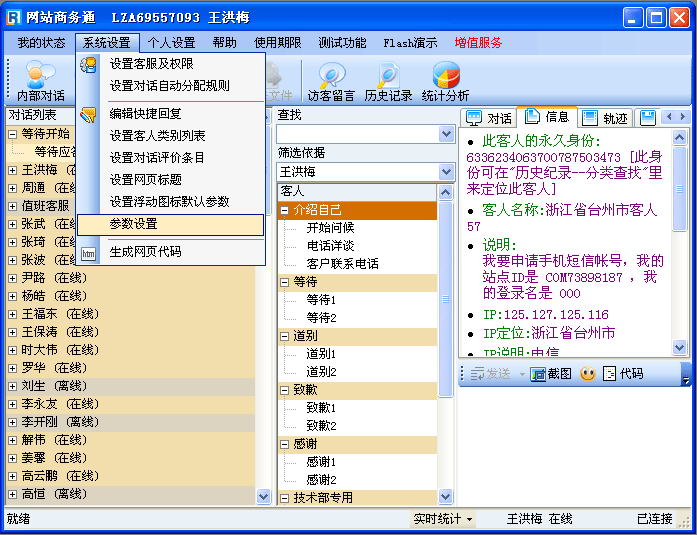Select the 开始问候 quick reply
This screenshot has width=697, height=535.
[x=329, y=228]
